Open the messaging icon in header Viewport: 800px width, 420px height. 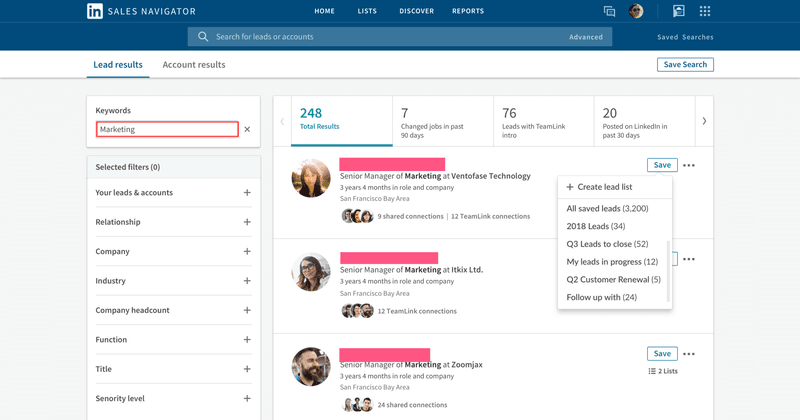[609, 11]
